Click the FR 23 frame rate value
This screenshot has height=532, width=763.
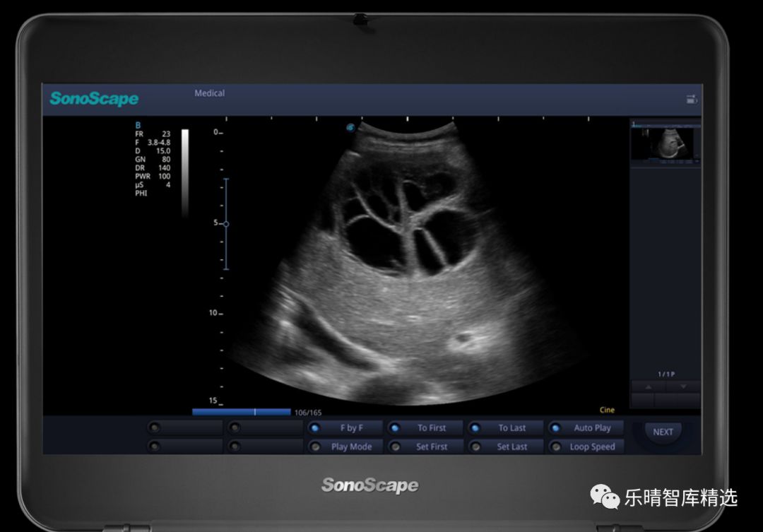point(153,134)
